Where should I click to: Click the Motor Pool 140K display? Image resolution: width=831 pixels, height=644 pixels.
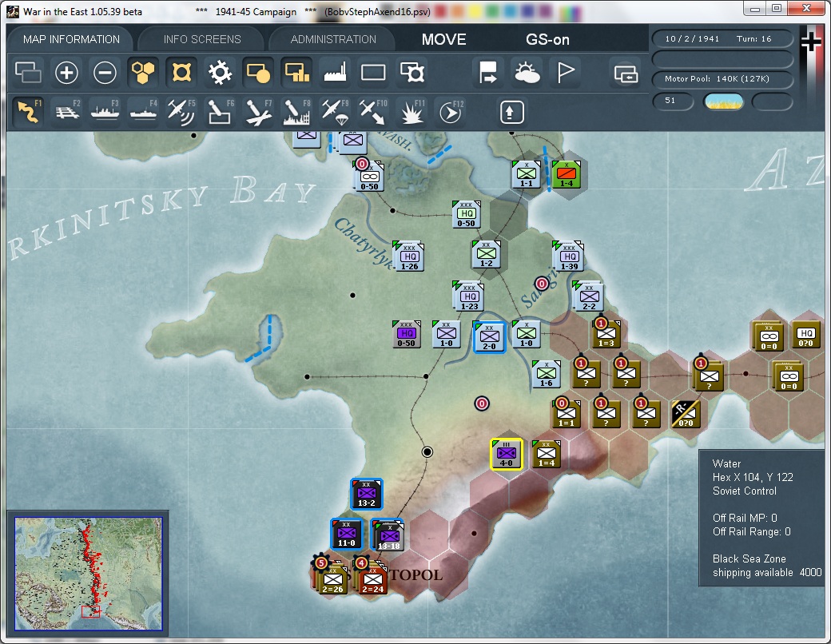tap(722, 79)
